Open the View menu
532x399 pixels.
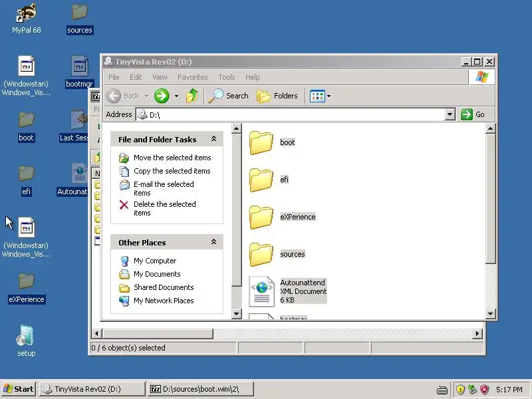pos(160,77)
